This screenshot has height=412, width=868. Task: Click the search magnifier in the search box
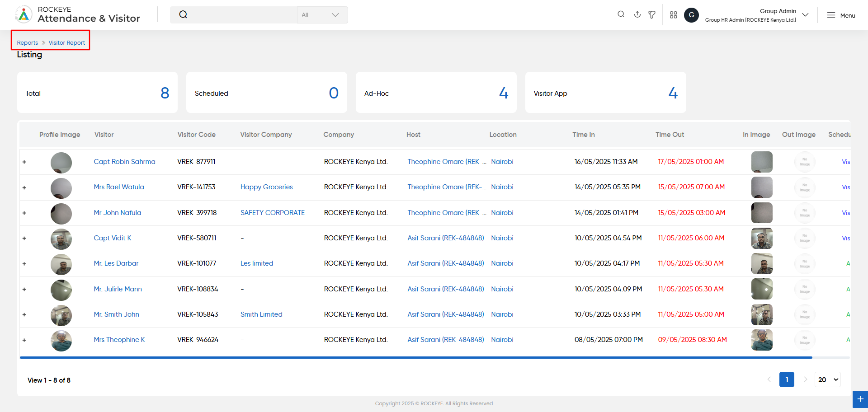[x=183, y=14]
